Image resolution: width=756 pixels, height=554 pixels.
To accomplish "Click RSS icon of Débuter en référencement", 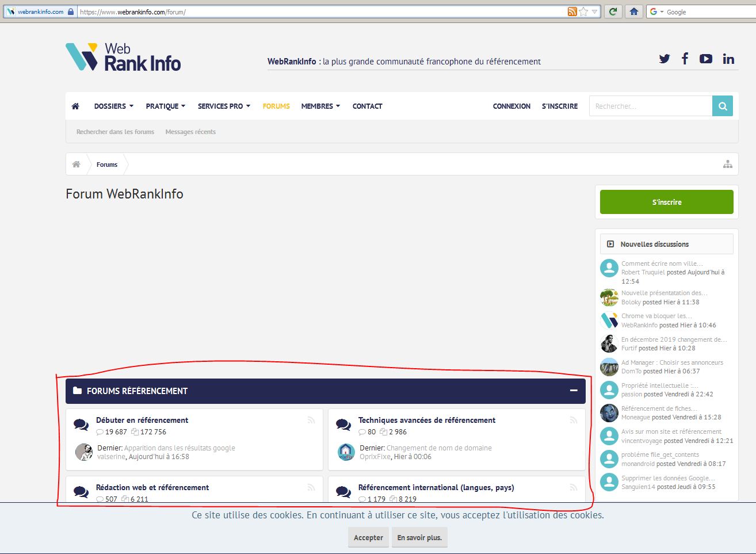I will click(311, 420).
